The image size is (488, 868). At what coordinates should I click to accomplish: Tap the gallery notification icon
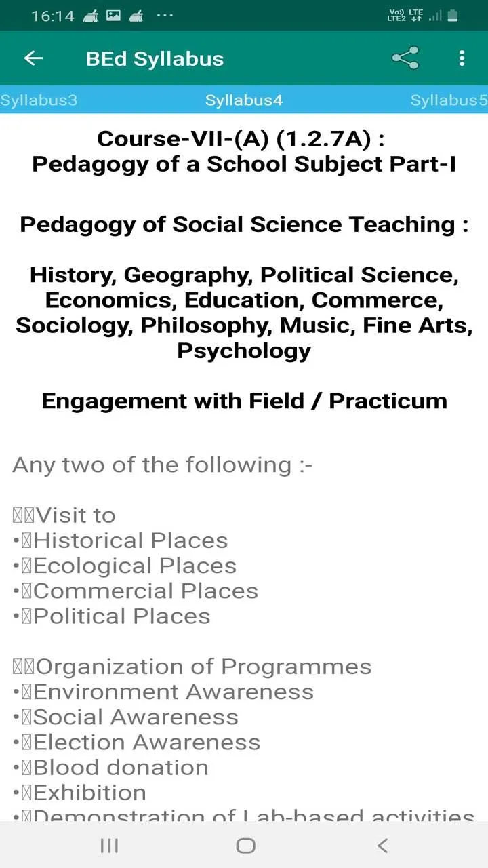click(x=113, y=15)
